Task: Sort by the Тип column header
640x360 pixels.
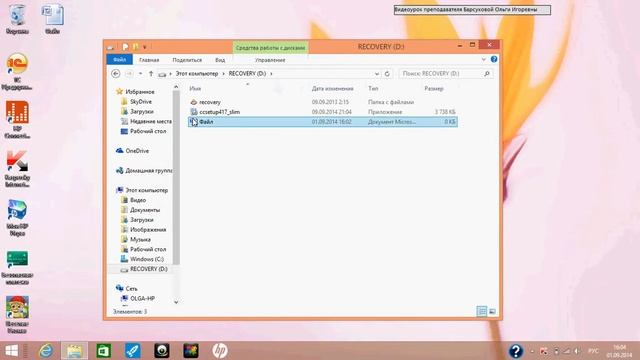Action: [x=373, y=89]
